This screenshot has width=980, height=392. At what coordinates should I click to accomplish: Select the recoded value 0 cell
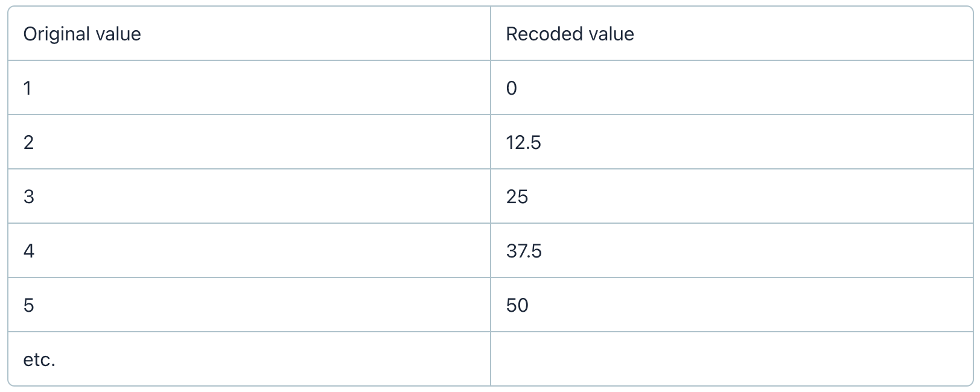[731, 87]
